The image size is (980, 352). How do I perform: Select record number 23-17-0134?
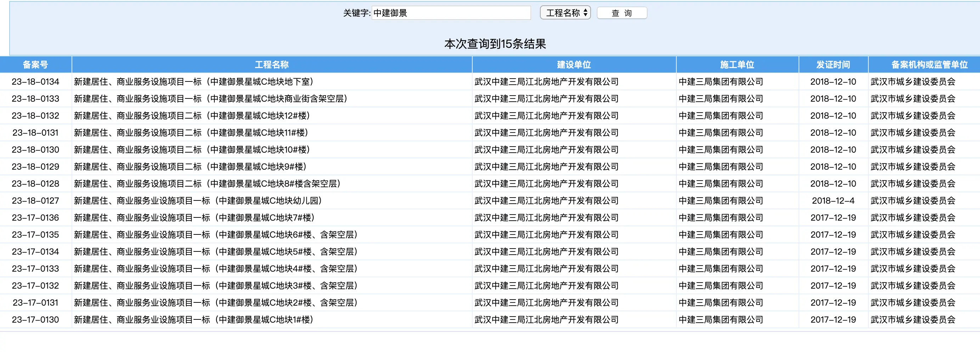coord(35,252)
